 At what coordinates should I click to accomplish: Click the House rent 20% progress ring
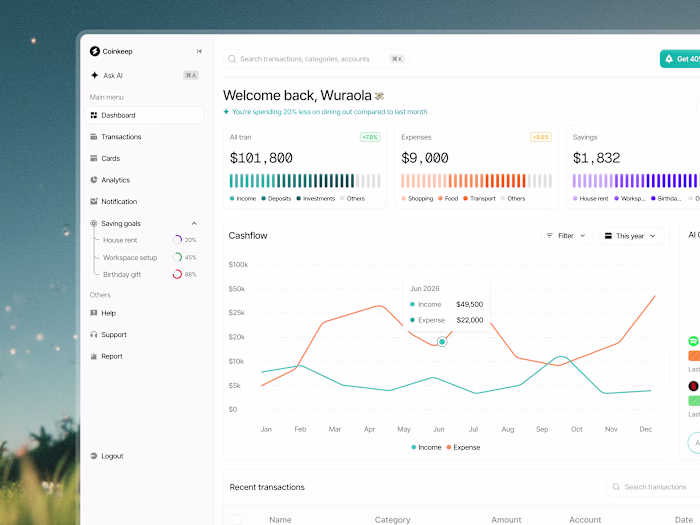(x=177, y=240)
